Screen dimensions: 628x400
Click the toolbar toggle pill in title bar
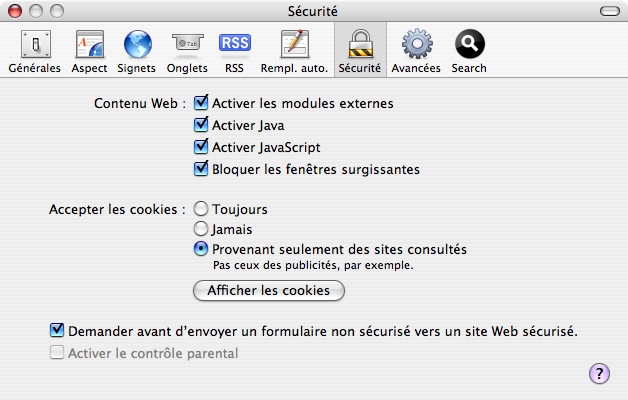pyautogui.click(x=610, y=11)
